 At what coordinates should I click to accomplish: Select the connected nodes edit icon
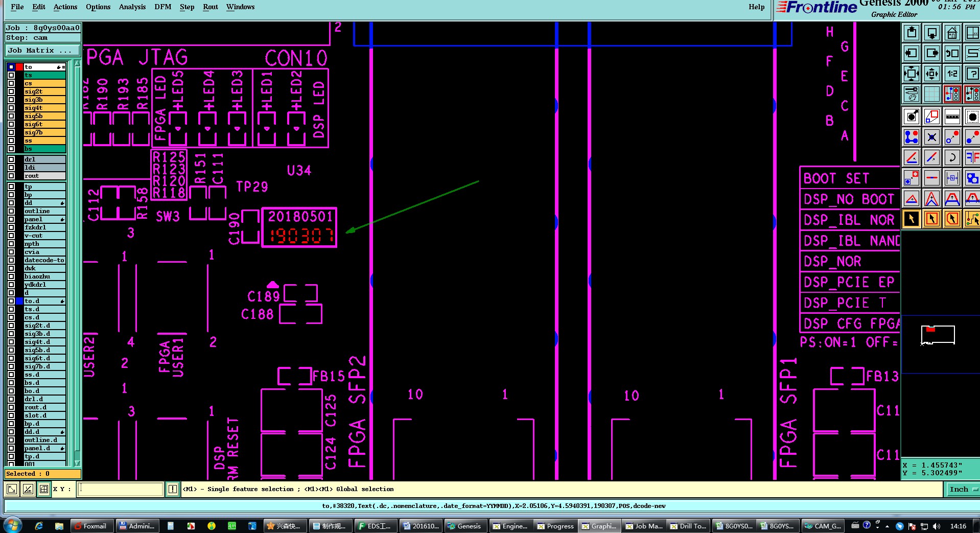pyautogui.click(x=912, y=137)
